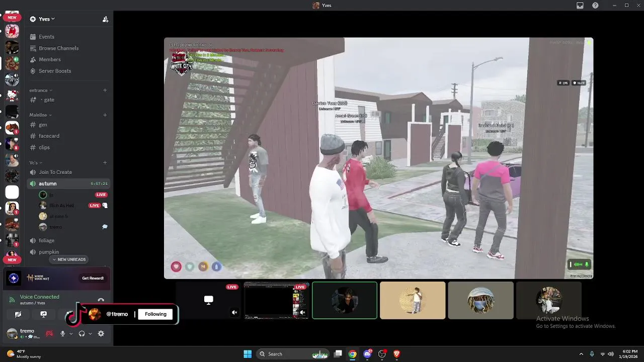Select user ju in autumn voice channel
This screenshot has width=644, height=362.
[x=73, y=195]
